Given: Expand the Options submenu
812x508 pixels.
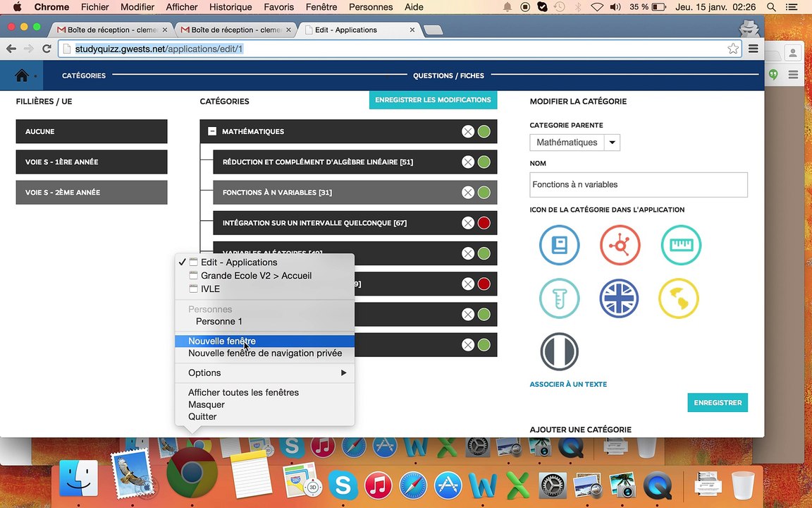Looking at the screenshot, I should tap(264, 373).
